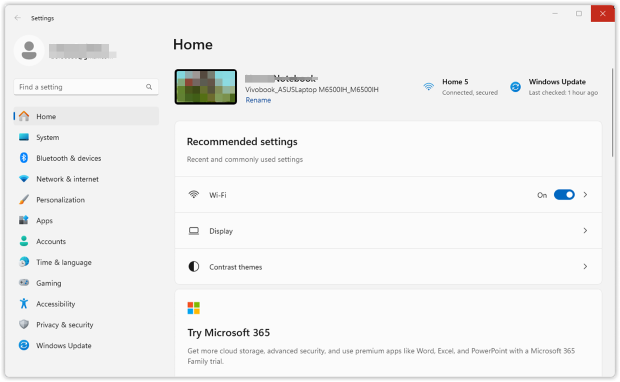Open Privacy & security
The image size is (620, 382).
pyautogui.click(x=86, y=325)
